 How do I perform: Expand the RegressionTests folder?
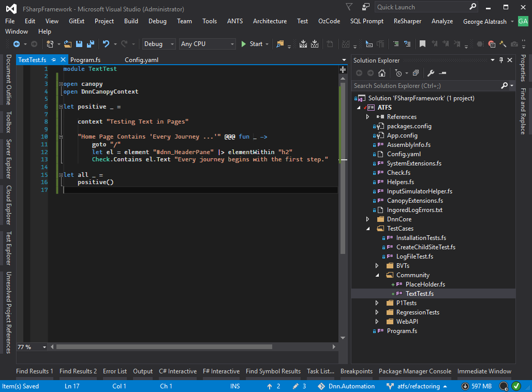coord(377,312)
